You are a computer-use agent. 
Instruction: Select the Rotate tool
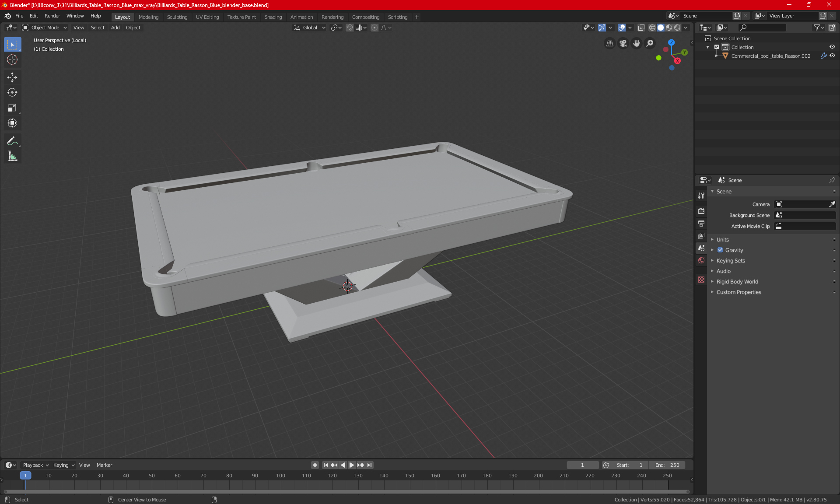(x=12, y=93)
